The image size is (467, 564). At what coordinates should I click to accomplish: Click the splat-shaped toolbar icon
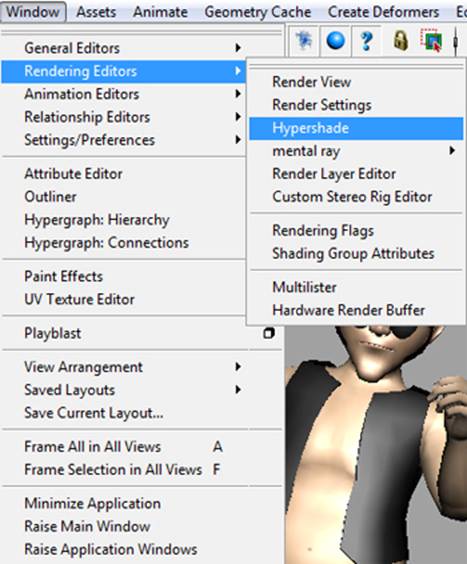[x=304, y=40]
